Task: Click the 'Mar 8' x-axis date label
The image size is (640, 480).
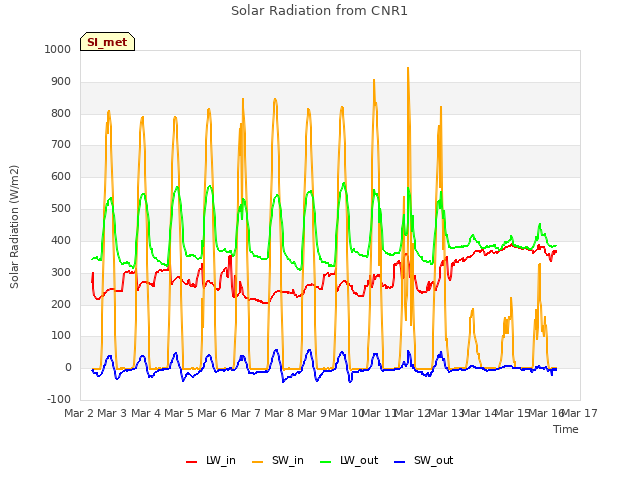Action: click(x=279, y=413)
